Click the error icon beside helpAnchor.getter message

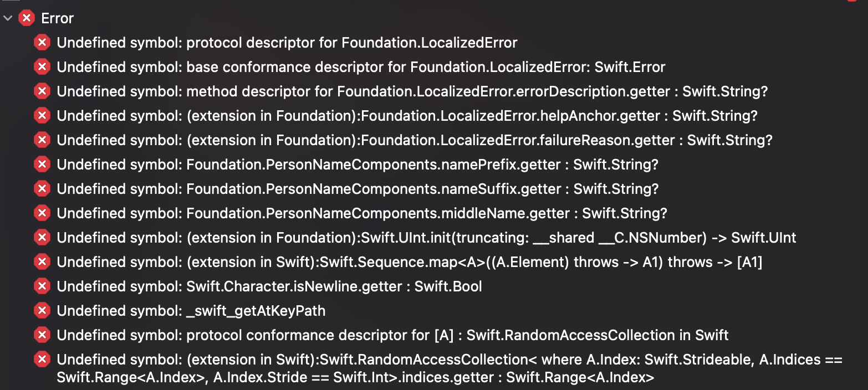[42, 115]
